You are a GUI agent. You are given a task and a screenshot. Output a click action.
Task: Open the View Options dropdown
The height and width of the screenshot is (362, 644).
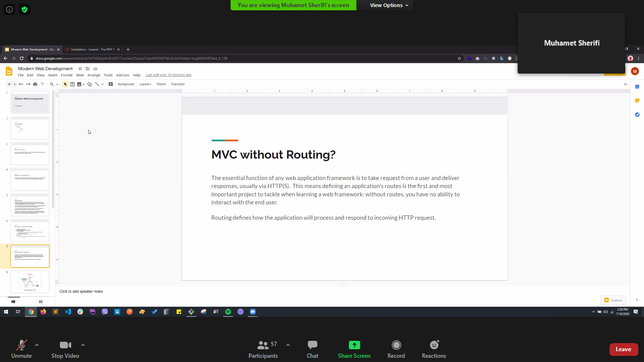click(389, 5)
